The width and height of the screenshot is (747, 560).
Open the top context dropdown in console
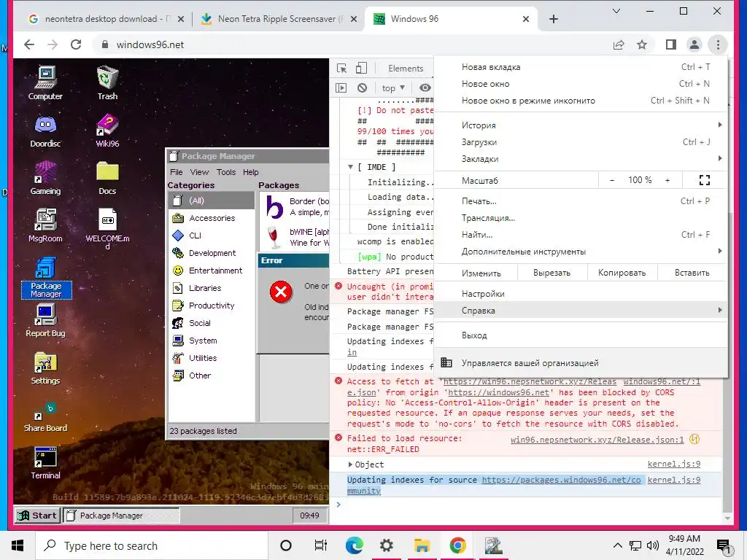[x=393, y=88]
